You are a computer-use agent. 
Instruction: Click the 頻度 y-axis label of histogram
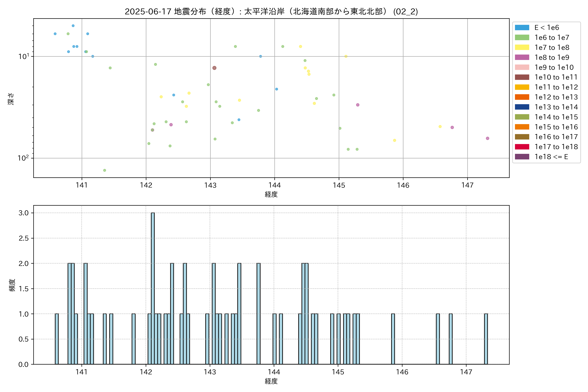tap(12, 285)
